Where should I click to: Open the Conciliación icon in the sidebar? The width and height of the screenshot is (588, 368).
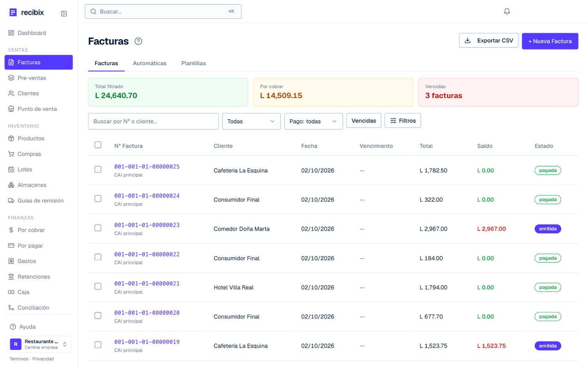[11, 308]
